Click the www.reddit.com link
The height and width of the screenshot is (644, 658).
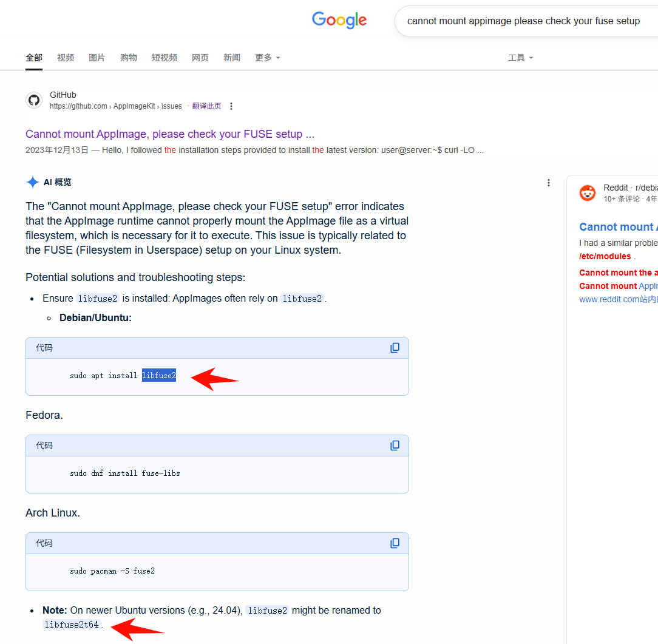pos(619,299)
